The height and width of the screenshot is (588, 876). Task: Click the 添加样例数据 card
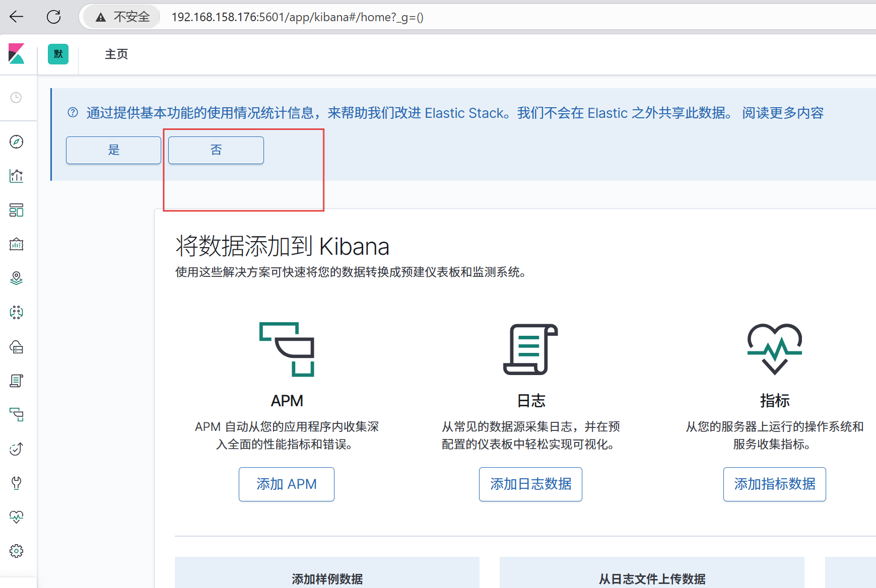327,572
